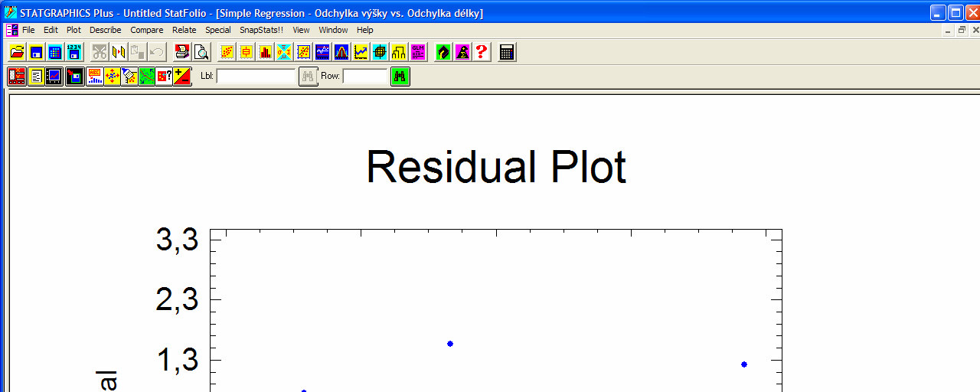Viewport: 980px width, 392px height.
Task: Click the Row input field
Action: coord(365,77)
